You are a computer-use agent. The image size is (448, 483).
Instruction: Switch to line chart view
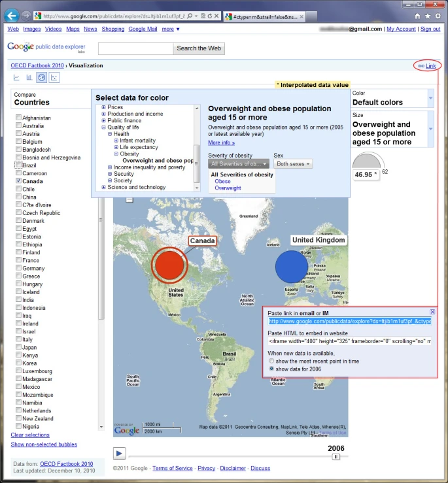click(x=16, y=78)
